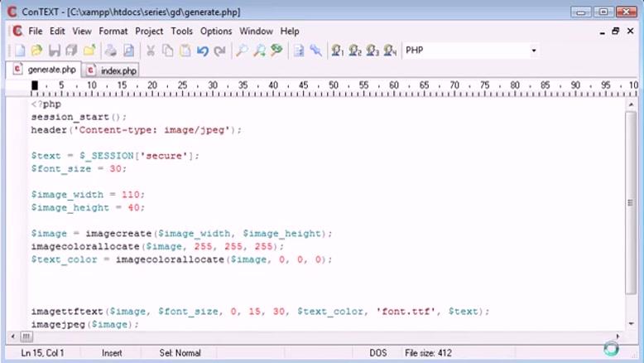Click the 'imagejpeg($image);' line
Screen dimensions: 644x363
84,324
